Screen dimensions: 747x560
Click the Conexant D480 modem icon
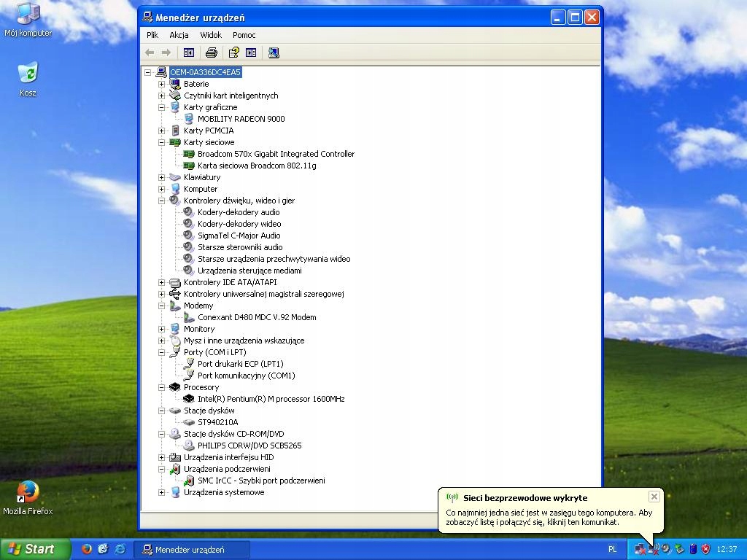click(189, 317)
